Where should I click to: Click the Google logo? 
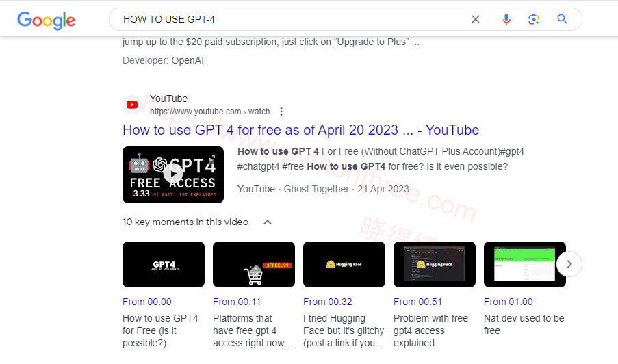pyautogui.click(x=46, y=20)
